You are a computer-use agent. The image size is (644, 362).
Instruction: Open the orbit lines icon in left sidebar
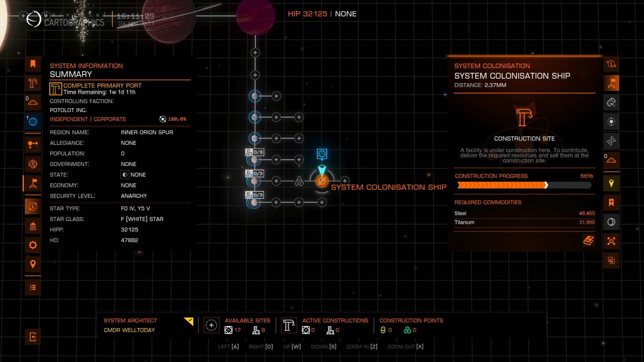tap(33, 145)
